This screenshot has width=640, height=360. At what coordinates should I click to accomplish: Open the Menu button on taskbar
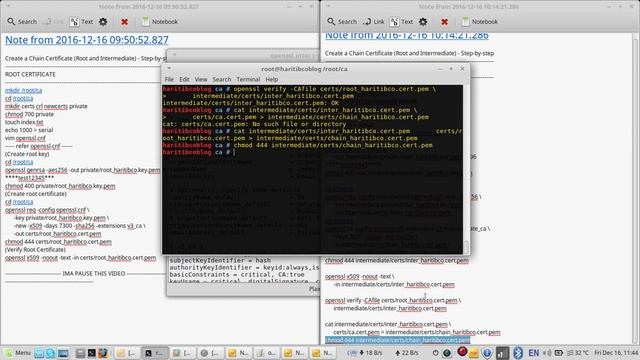pyautogui.click(x=18, y=353)
